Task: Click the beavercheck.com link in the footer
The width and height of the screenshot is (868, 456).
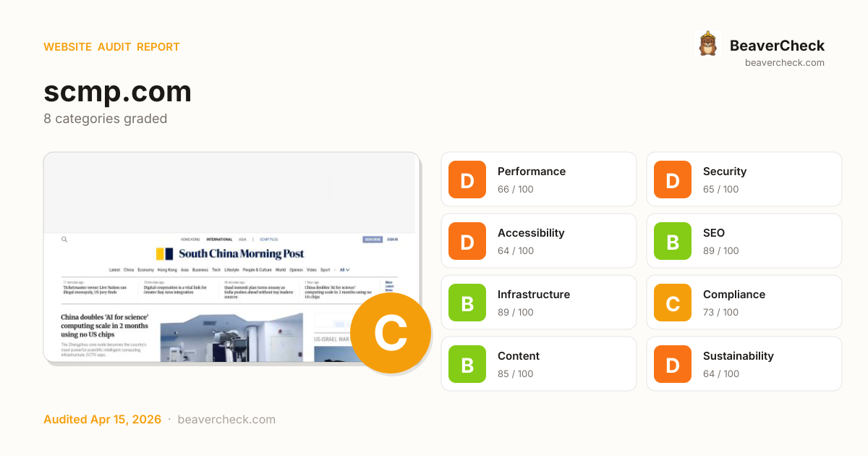Action: tap(226, 420)
